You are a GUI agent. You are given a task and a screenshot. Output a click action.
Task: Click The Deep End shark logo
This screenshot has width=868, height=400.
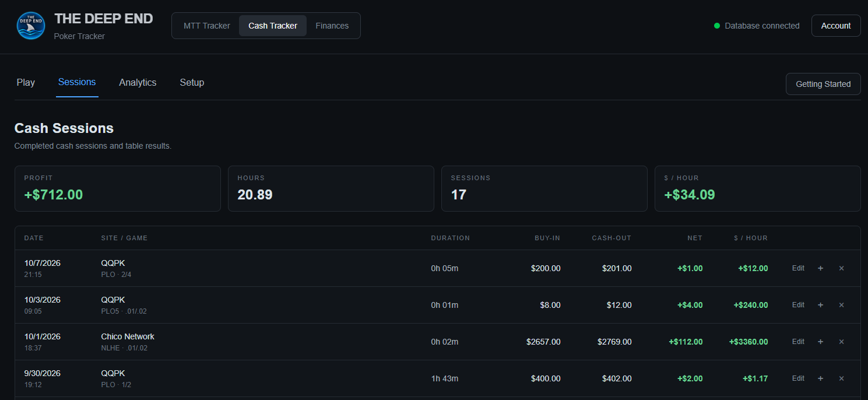pos(31,26)
